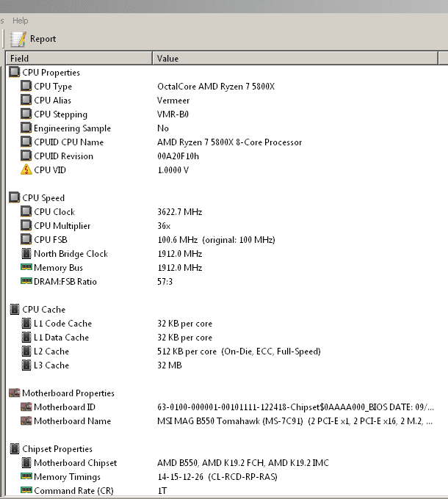This screenshot has width=448, height=499.
Task: Sort by the Value column header
Action: pyautogui.click(x=295, y=59)
